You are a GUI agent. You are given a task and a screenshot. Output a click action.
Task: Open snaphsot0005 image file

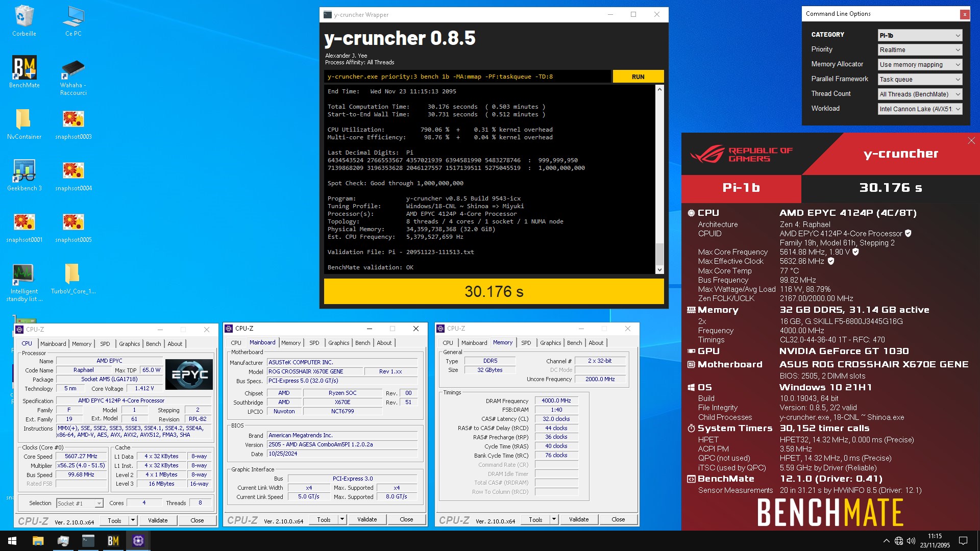tap(73, 227)
